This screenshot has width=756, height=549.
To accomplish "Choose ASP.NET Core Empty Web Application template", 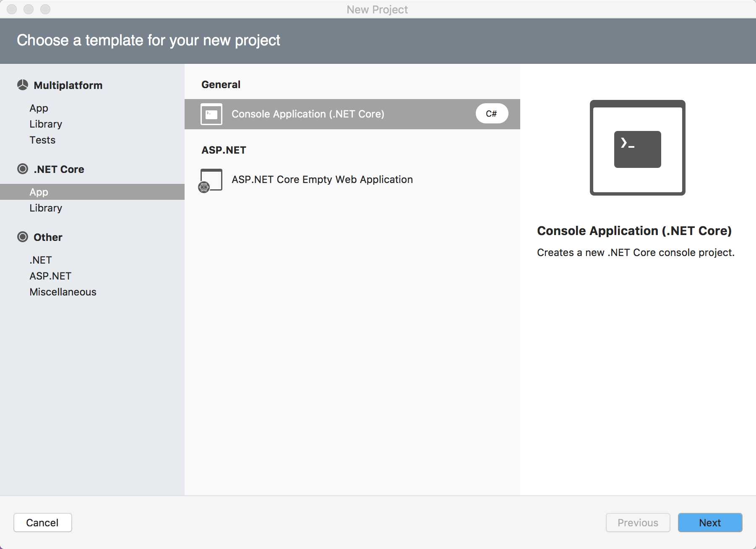I will [352, 180].
